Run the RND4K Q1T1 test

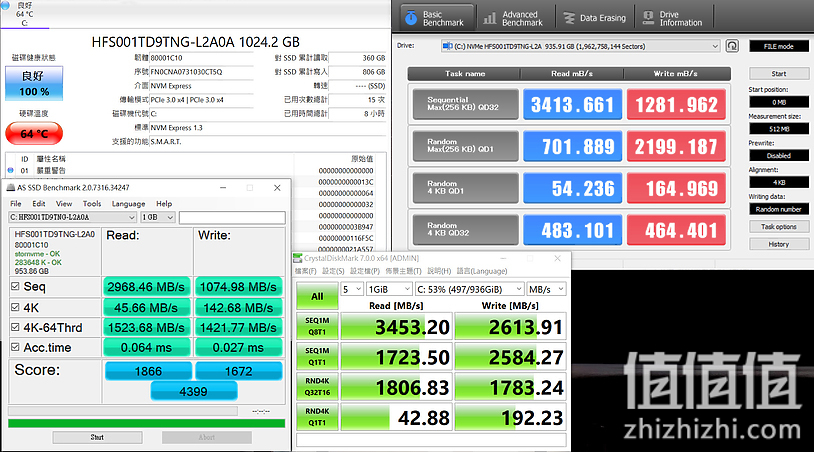[x=317, y=417]
